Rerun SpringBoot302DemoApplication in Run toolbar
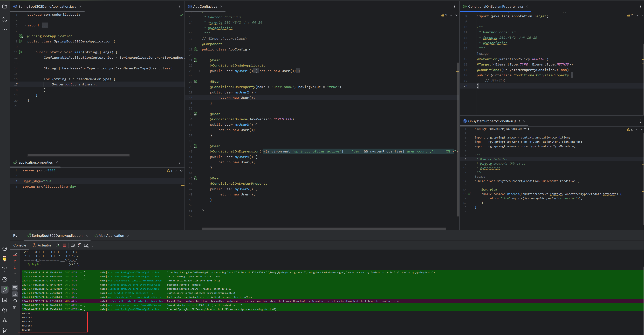644x335 pixels. 58,245
